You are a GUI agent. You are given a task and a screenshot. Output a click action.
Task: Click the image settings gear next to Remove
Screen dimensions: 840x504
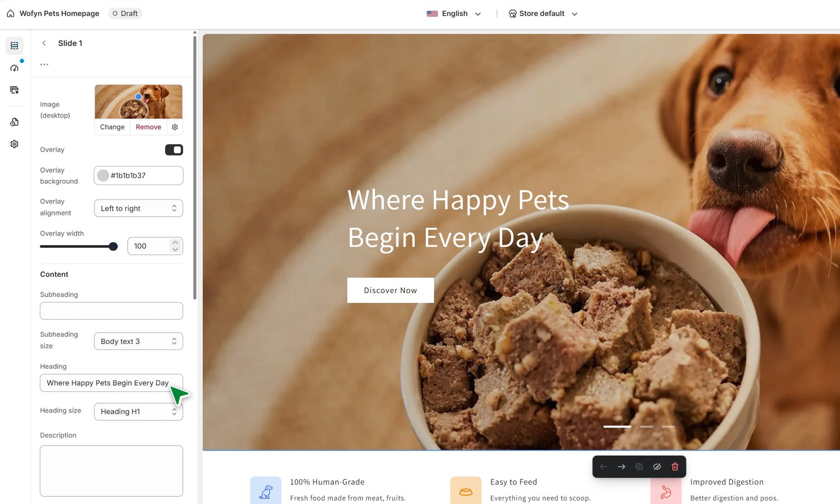click(x=175, y=127)
